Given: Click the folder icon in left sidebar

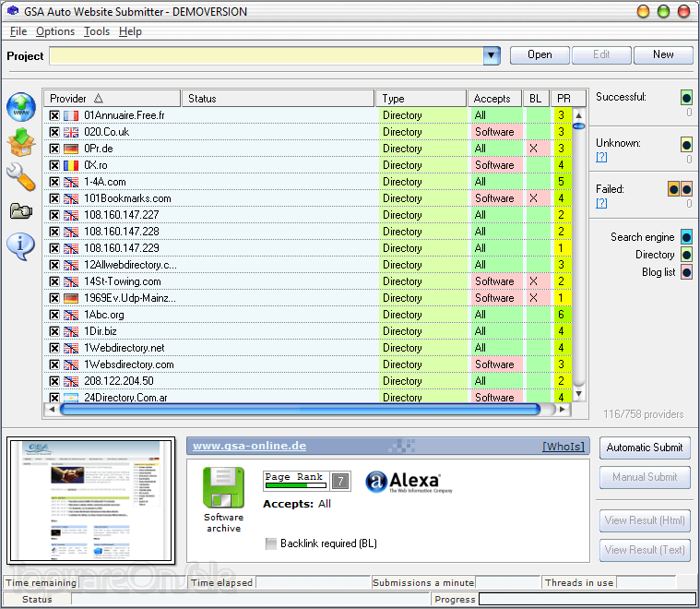Looking at the screenshot, I should 21,211.
